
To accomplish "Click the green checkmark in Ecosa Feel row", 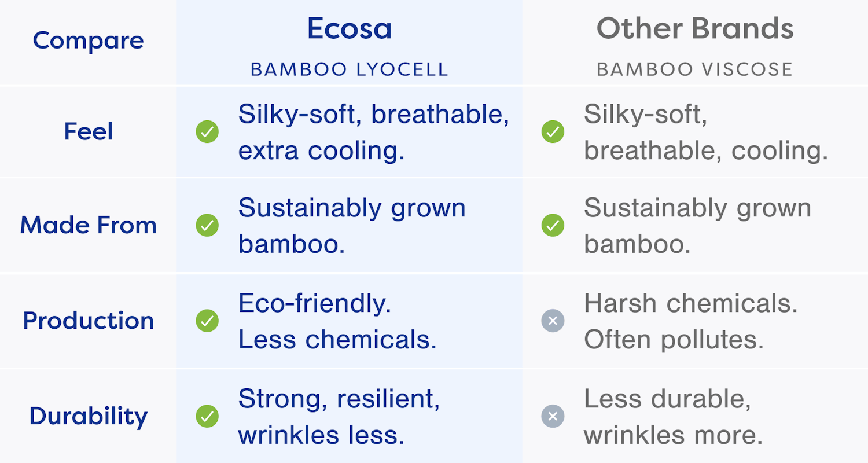I will 207,132.
